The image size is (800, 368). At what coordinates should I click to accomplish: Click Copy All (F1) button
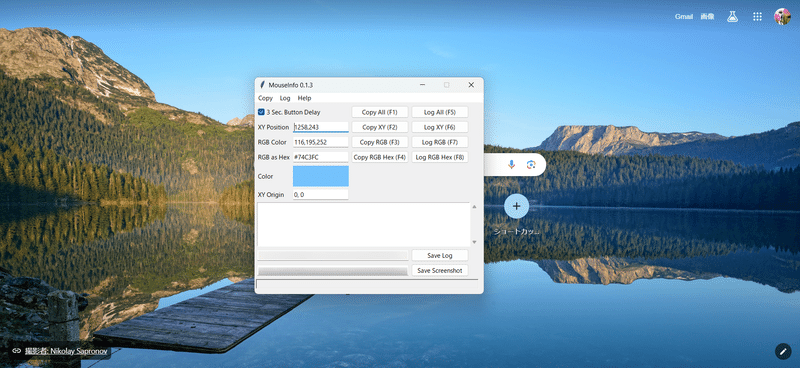pos(380,112)
